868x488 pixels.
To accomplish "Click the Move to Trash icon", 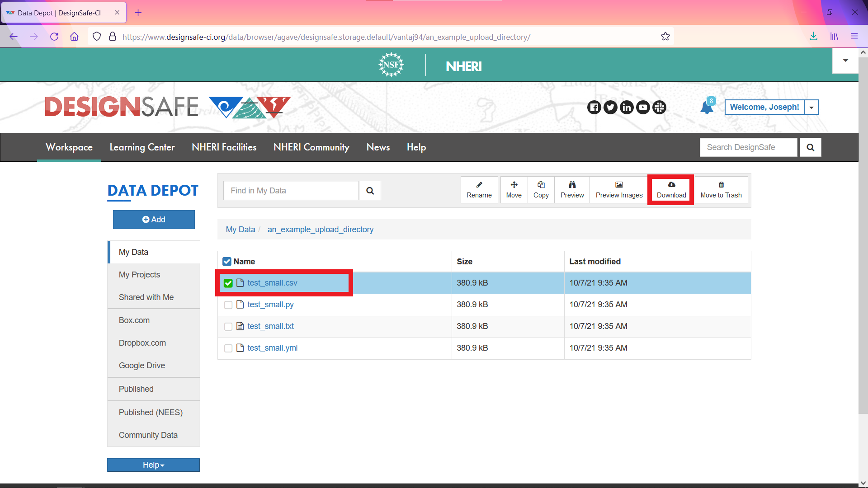I will [721, 189].
